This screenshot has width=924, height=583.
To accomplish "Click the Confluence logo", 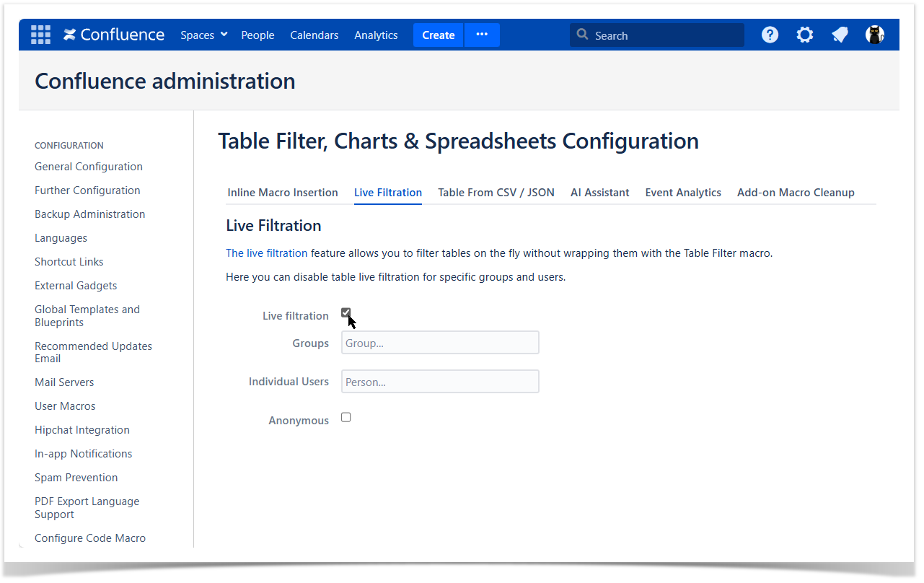I will point(114,35).
